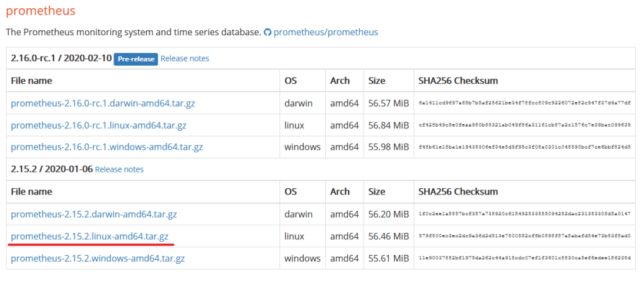Click the SHA256 checksum for 2.15.2 linux
This screenshot has height=282, width=644.
click(524, 237)
